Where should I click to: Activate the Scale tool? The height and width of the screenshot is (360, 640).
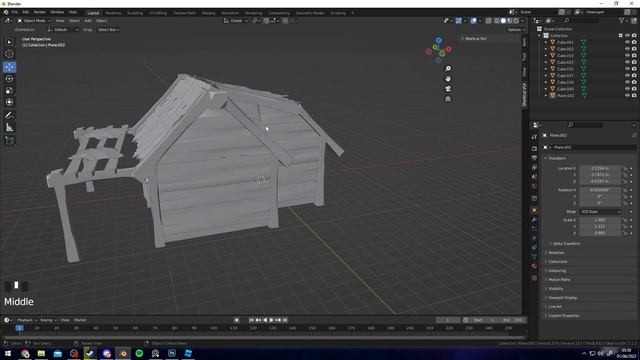9,91
